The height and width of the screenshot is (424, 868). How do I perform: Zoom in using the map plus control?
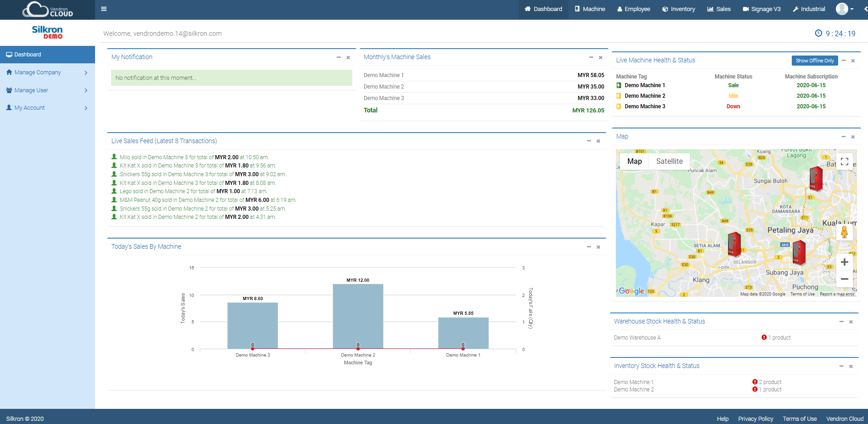pos(844,262)
